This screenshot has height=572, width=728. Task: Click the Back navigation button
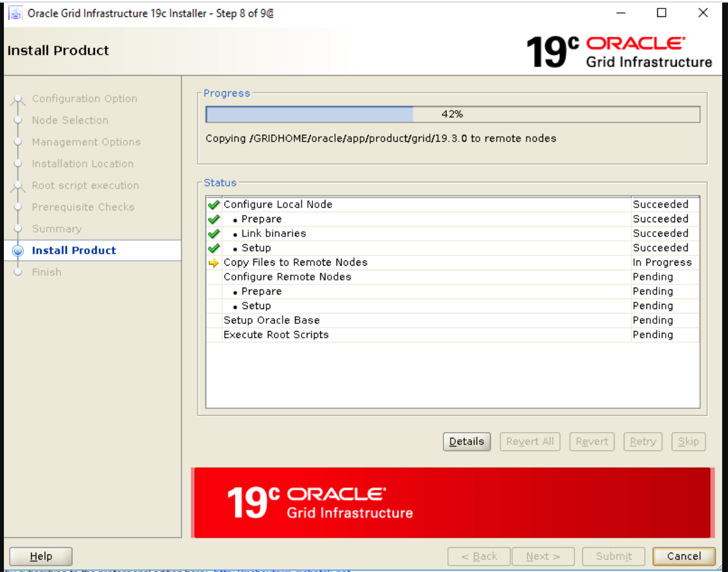coord(478,556)
